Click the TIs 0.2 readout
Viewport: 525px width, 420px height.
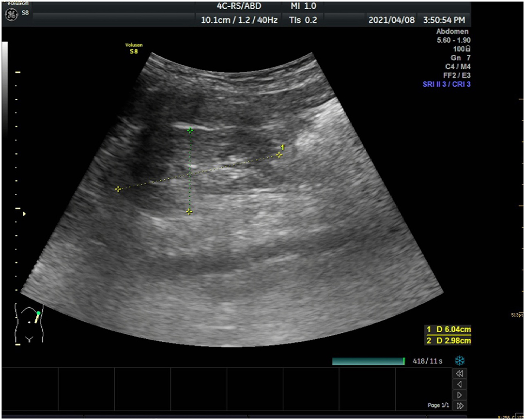(303, 20)
